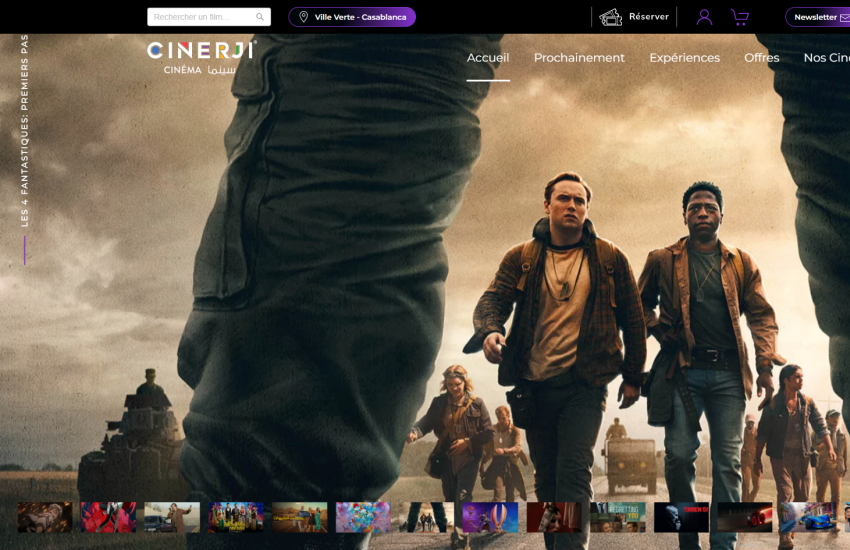Open the Prochainement menu item

point(579,57)
